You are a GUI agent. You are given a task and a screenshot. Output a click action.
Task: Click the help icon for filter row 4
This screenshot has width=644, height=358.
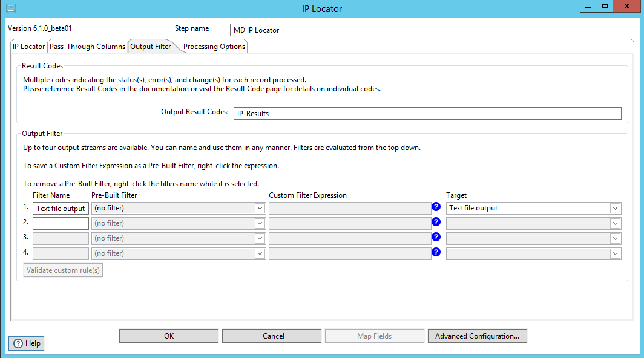tap(436, 252)
